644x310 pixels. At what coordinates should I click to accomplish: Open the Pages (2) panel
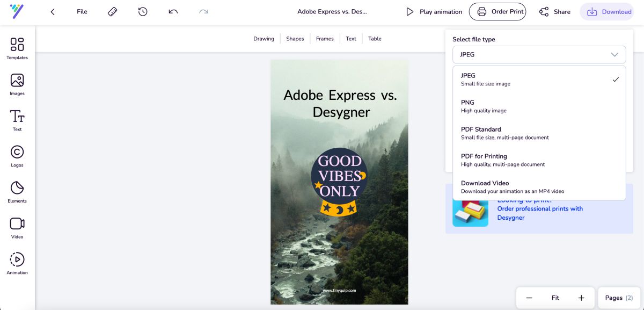619,298
